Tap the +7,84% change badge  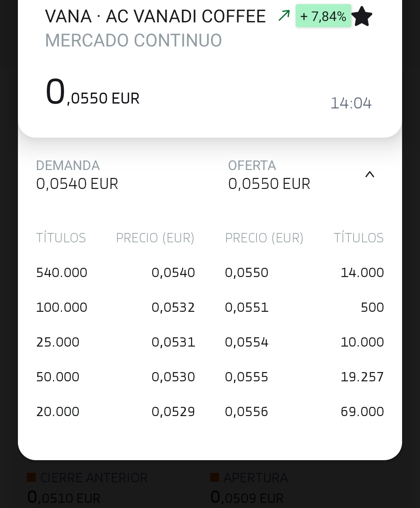323,16
